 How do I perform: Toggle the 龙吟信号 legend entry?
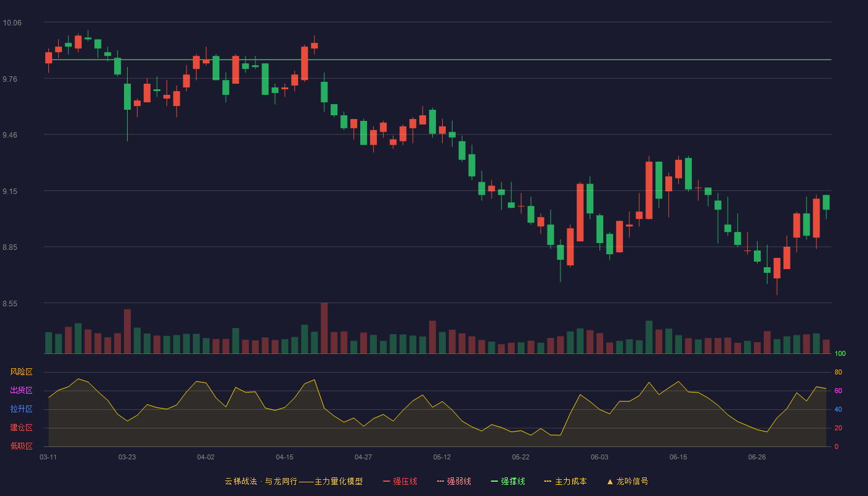[x=627, y=481]
